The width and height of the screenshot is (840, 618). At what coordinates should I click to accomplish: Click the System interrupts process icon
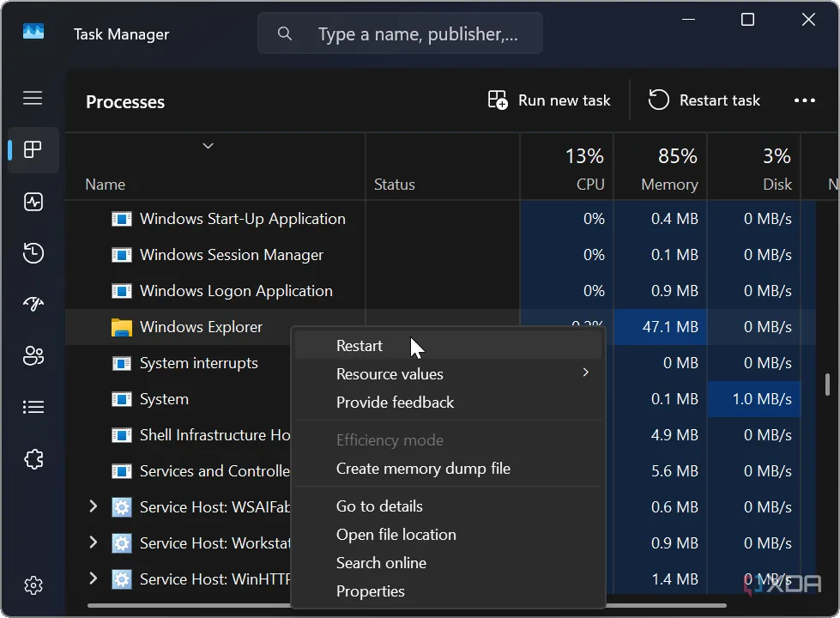pos(122,363)
